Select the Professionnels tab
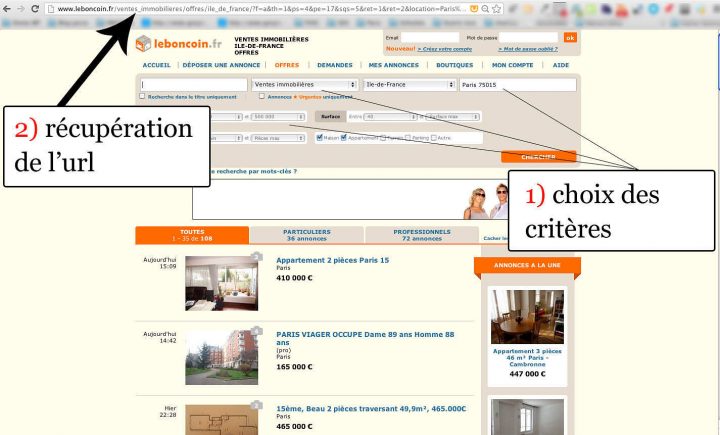The image size is (720, 435). pos(421,235)
